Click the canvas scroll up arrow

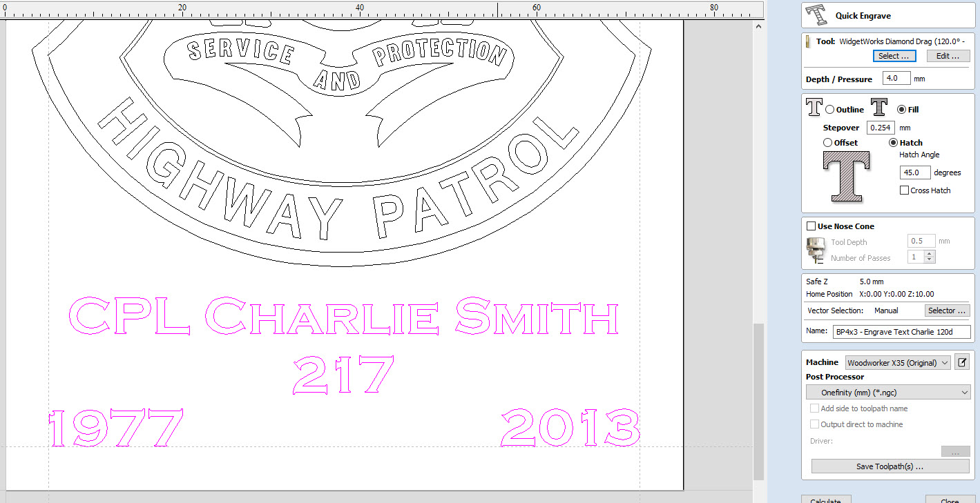(758, 26)
